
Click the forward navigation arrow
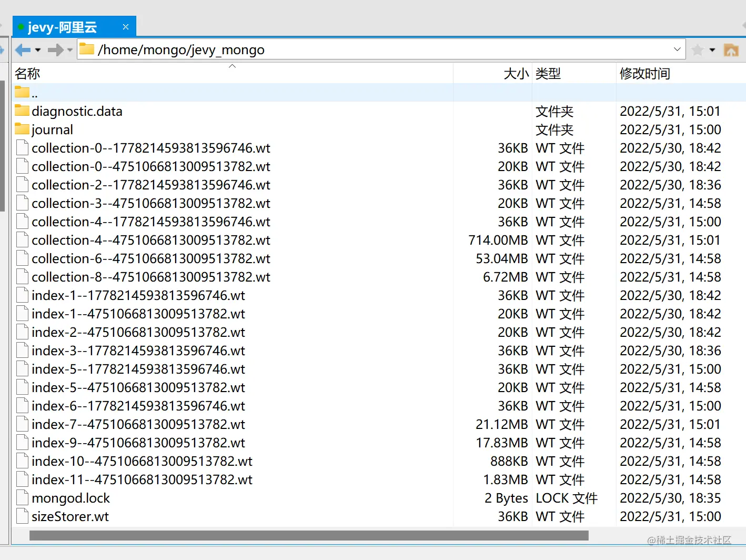[x=55, y=50]
